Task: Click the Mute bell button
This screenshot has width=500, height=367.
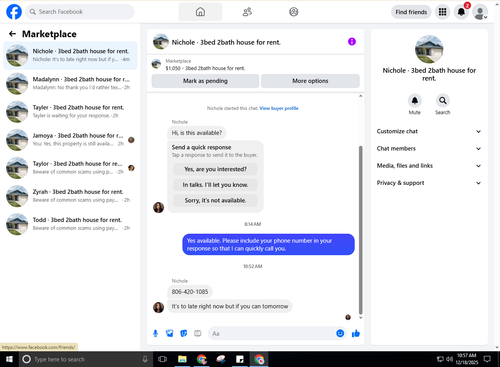Action: point(415,100)
